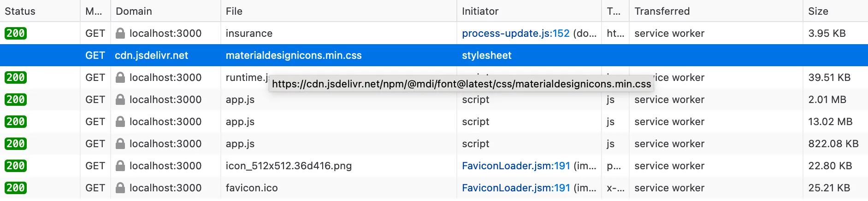Click lock icon in icon_512x512 png row
This screenshot has height=201, width=868.
click(x=120, y=166)
